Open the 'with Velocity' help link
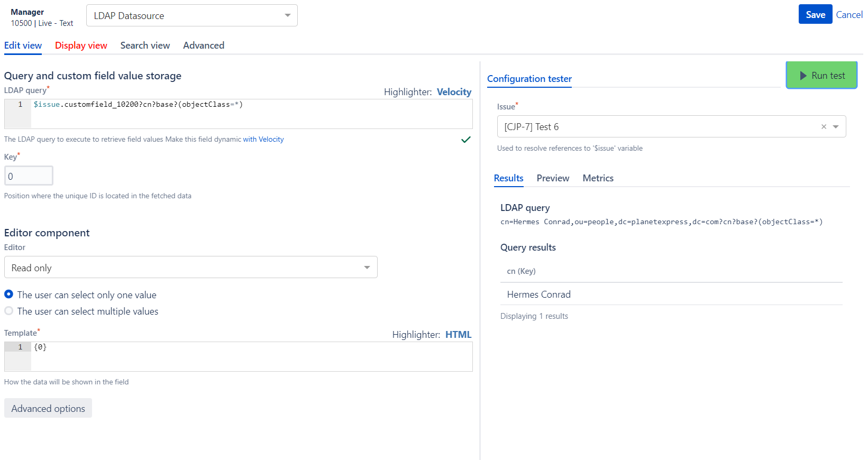Viewport: 868px width, 460px height. [263, 140]
